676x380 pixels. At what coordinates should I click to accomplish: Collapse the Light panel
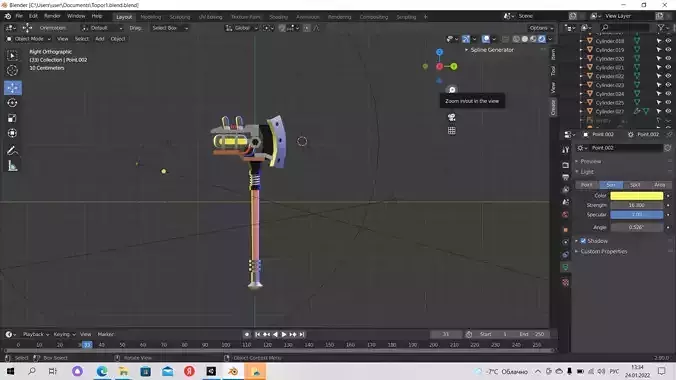click(586, 172)
